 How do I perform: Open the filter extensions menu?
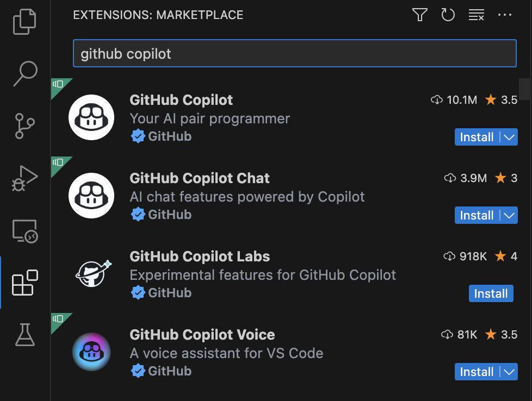[x=419, y=15]
